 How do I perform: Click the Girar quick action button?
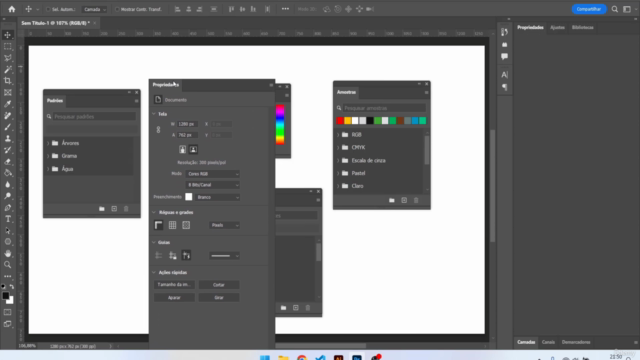[x=219, y=298]
